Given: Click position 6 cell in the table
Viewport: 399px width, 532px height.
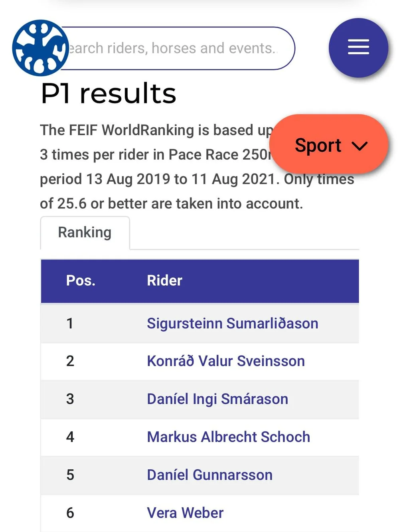Looking at the screenshot, I should click(x=70, y=513).
